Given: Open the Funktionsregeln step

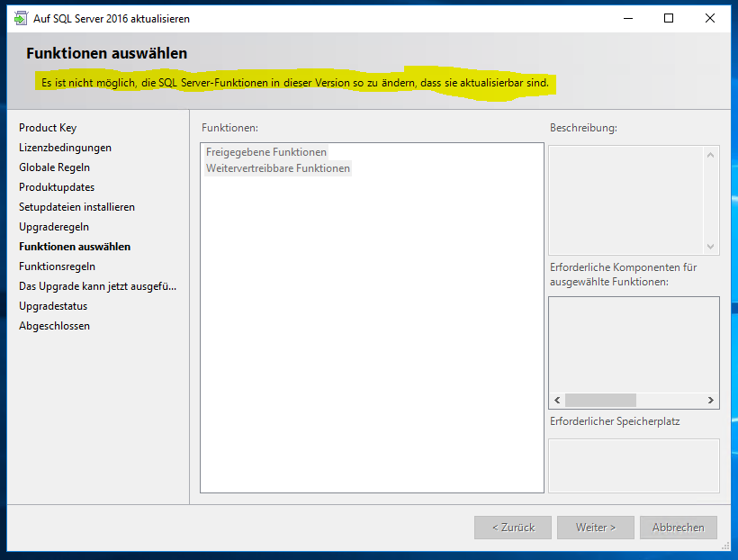Looking at the screenshot, I should 57,266.
